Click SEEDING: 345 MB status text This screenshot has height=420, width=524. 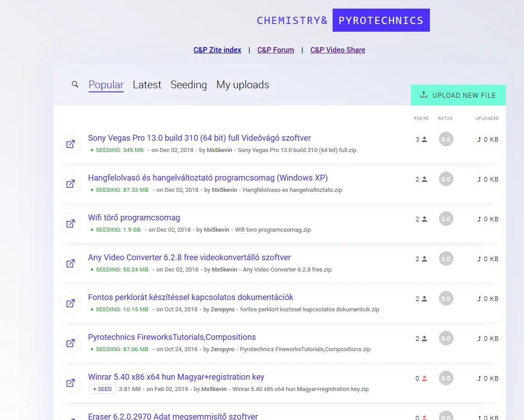pyautogui.click(x=119, y=150)
